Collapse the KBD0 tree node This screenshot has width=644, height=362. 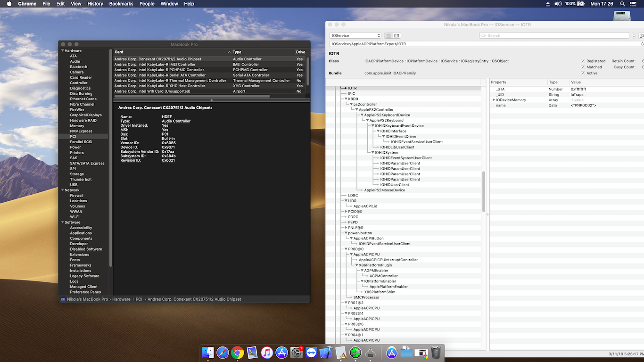346,99
